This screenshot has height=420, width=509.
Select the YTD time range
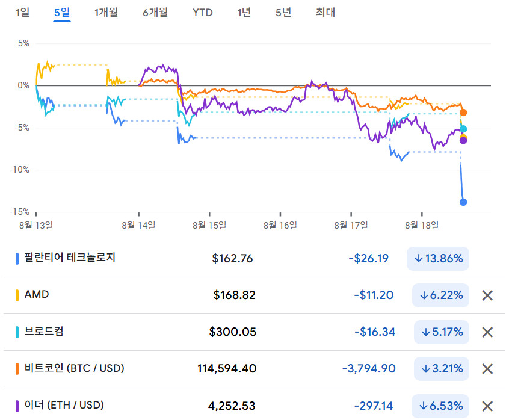click(x=203, y=13)
